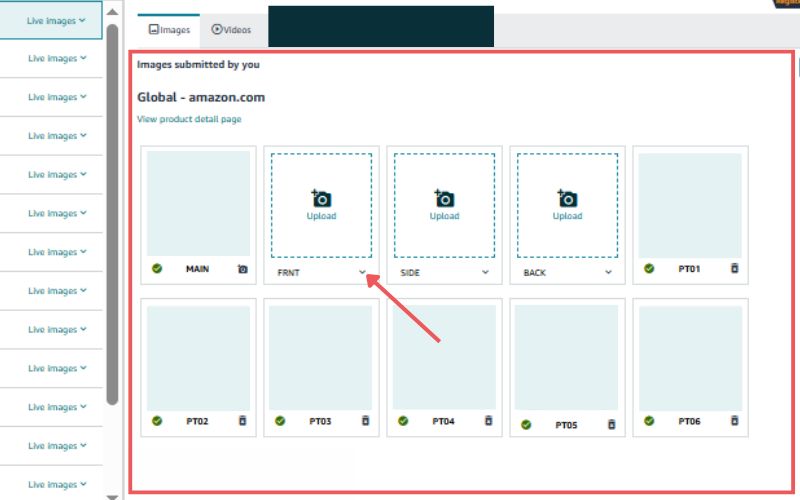Select the PT01 image thumbnail
Image resolution: width=800 pixels, height=500 pixels.
coord(690,206)
